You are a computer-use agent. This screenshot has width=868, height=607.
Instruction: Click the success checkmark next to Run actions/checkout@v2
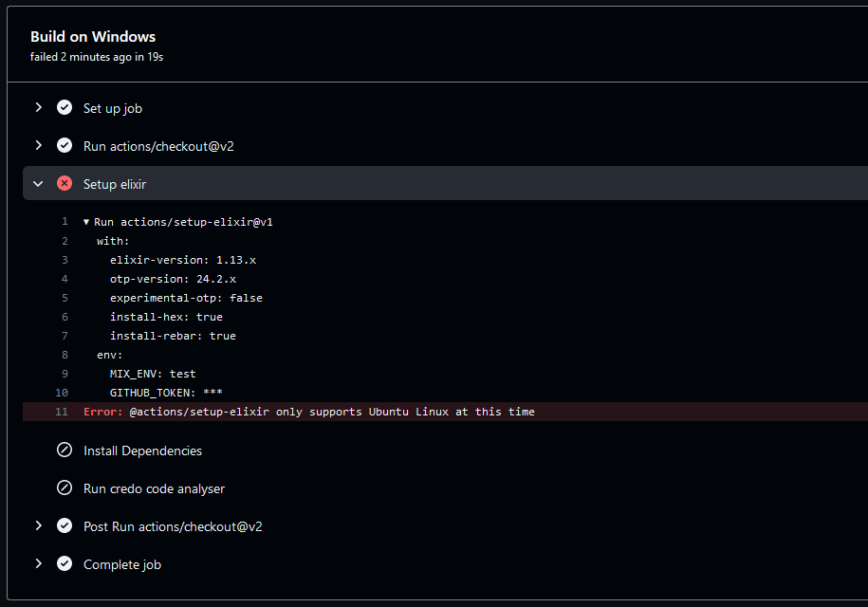pyautogui.click(x=65, y=145)
